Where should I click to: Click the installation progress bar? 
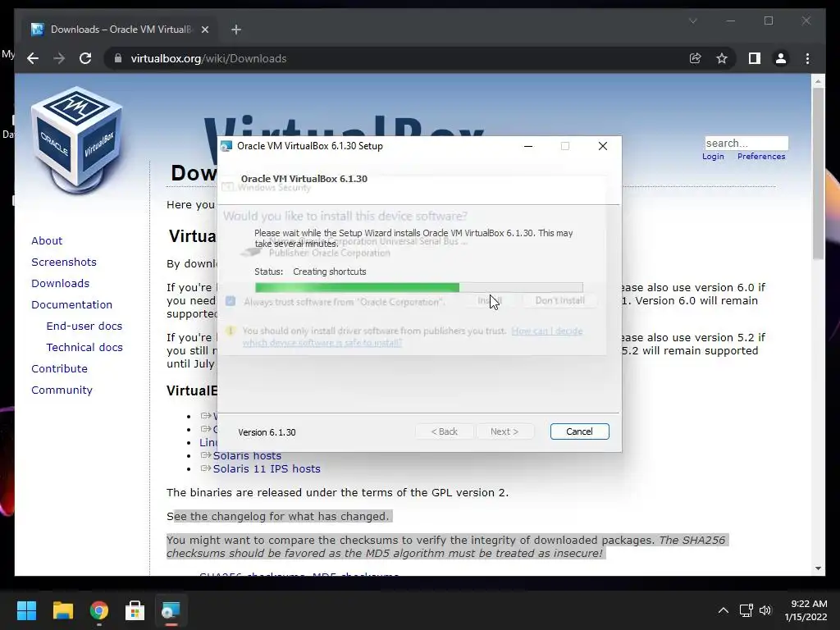(x=419, y=288)
